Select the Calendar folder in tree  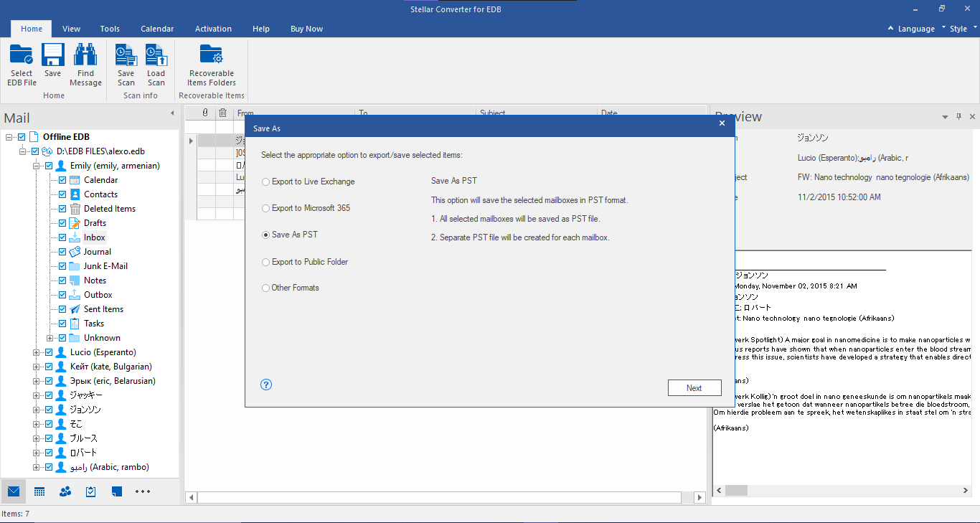click(x=100, y=180)
